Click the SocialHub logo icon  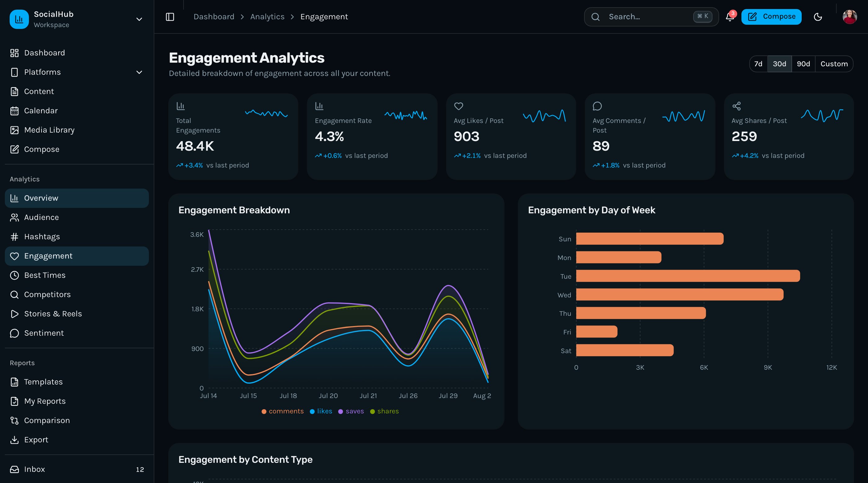tap(19, 19)
